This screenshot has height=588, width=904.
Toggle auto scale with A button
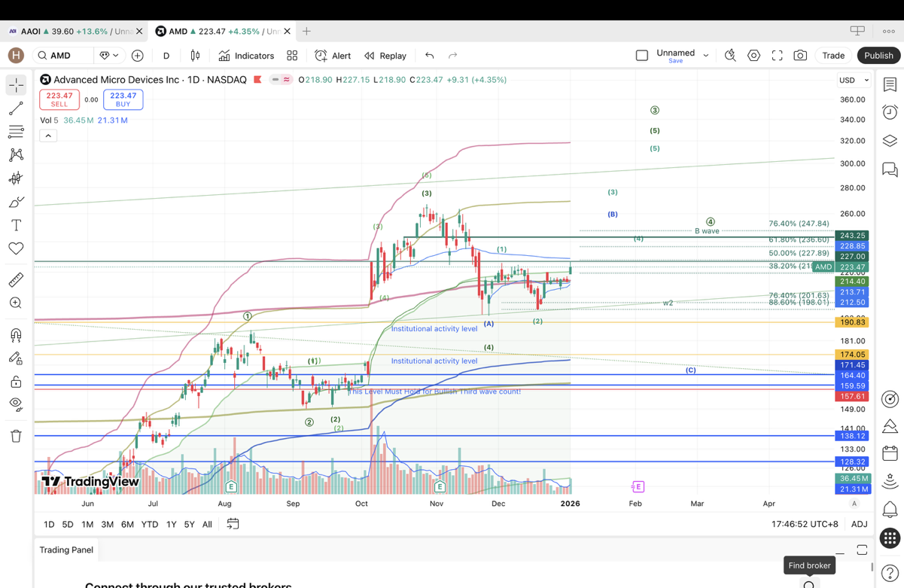pos(854,504)
